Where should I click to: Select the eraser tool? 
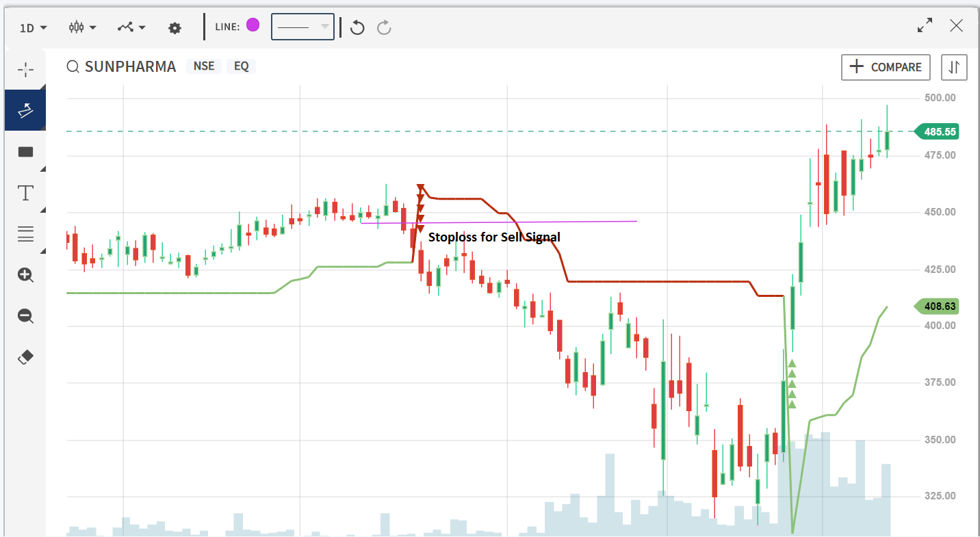point(25,357)
